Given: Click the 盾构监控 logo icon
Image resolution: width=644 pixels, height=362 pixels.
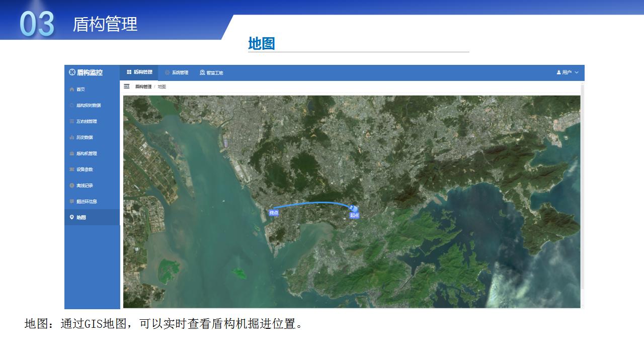Looking at the screenshot, I should coord(72,72).
